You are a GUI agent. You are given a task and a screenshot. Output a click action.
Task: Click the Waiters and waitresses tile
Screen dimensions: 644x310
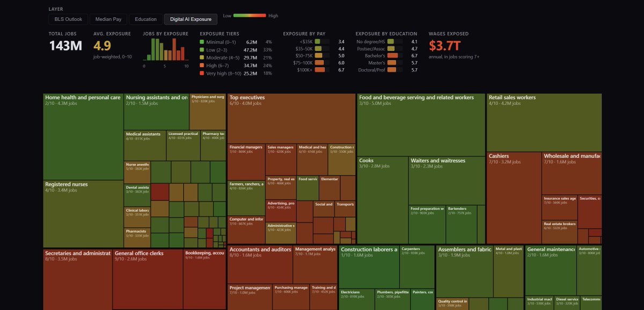click(x=447, y=181)
